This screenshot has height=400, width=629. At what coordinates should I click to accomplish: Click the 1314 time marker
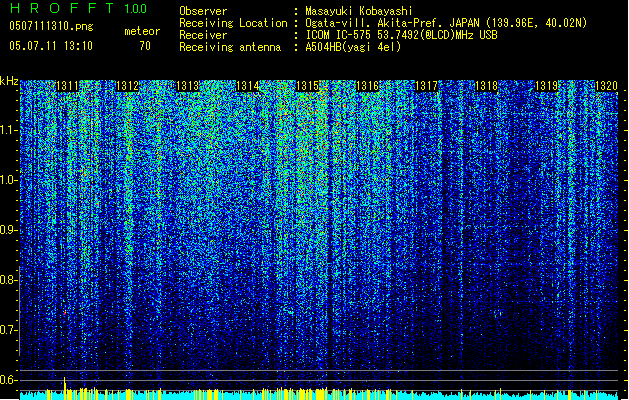[x=248, y=86]
